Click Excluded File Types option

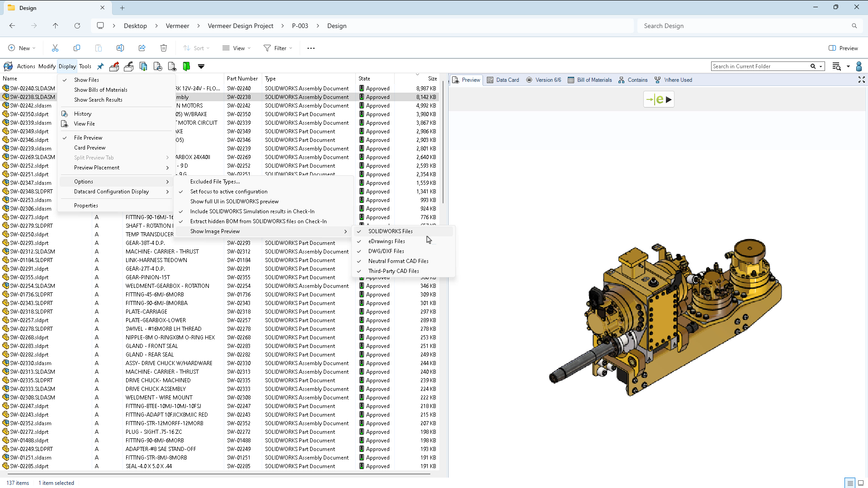[215, 182]
